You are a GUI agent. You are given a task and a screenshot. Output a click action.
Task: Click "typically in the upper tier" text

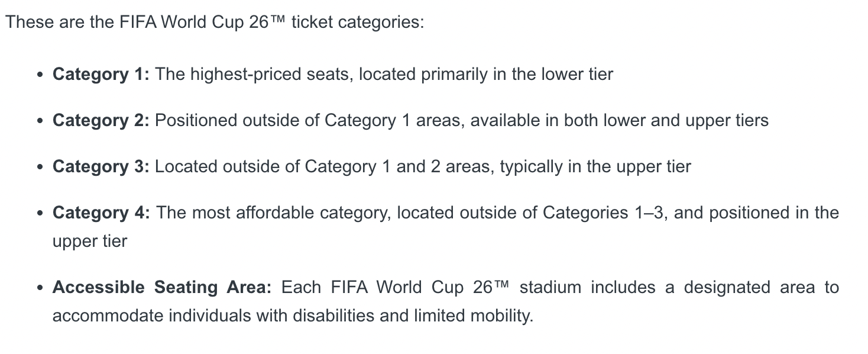595,167
